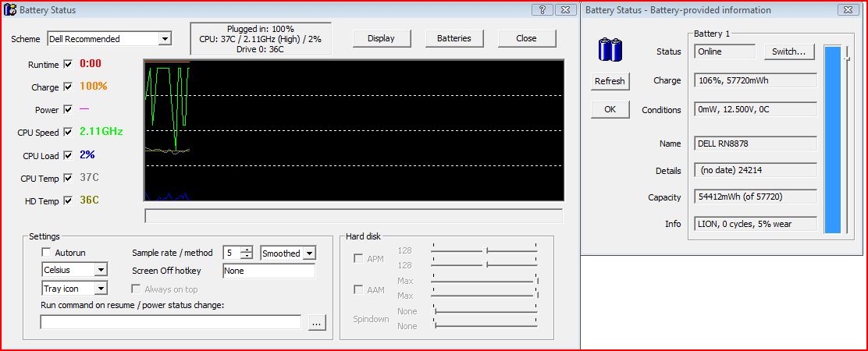
Task: Open the Scheme dropdown showing Dell Recommended
Action: 109,39
